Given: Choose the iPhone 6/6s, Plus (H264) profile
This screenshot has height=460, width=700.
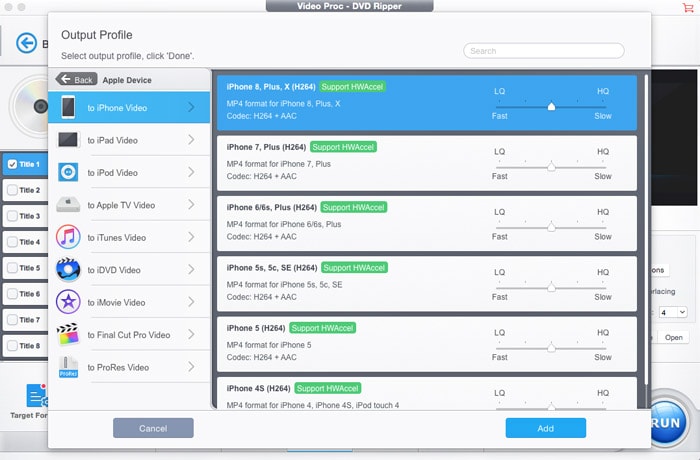Looking at the screenshot, I should [x=427, y=223].
